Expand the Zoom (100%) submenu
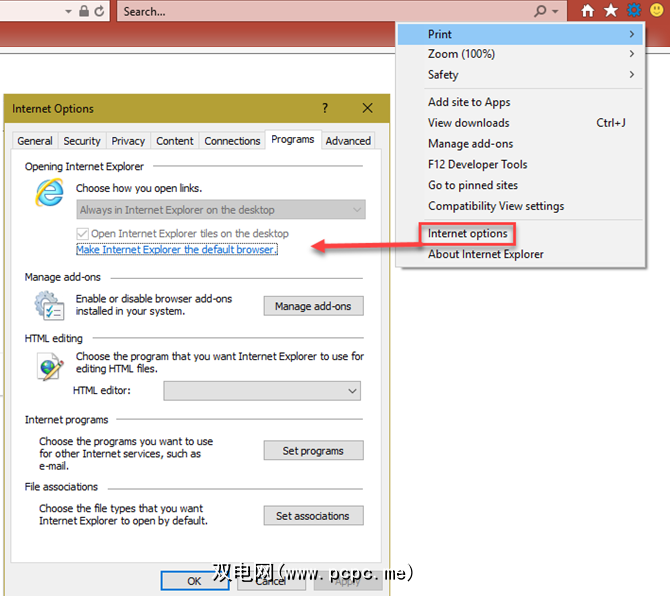Screen dimensions: 670x596 coord(520,54)
